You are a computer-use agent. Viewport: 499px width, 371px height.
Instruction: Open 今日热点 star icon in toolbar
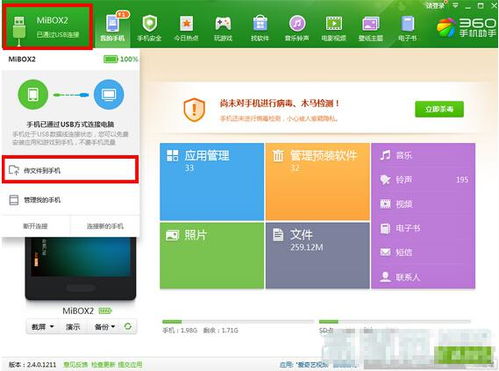click(x=186, y=24)
